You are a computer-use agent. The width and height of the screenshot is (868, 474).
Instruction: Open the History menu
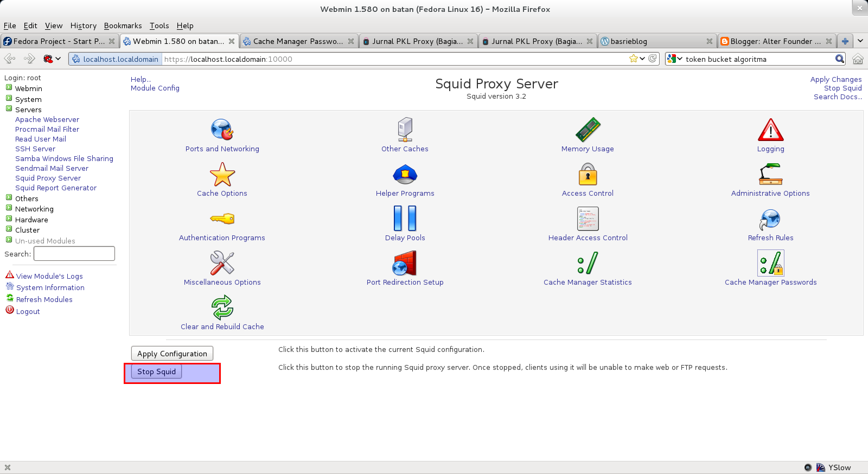(x=84, y=25)
